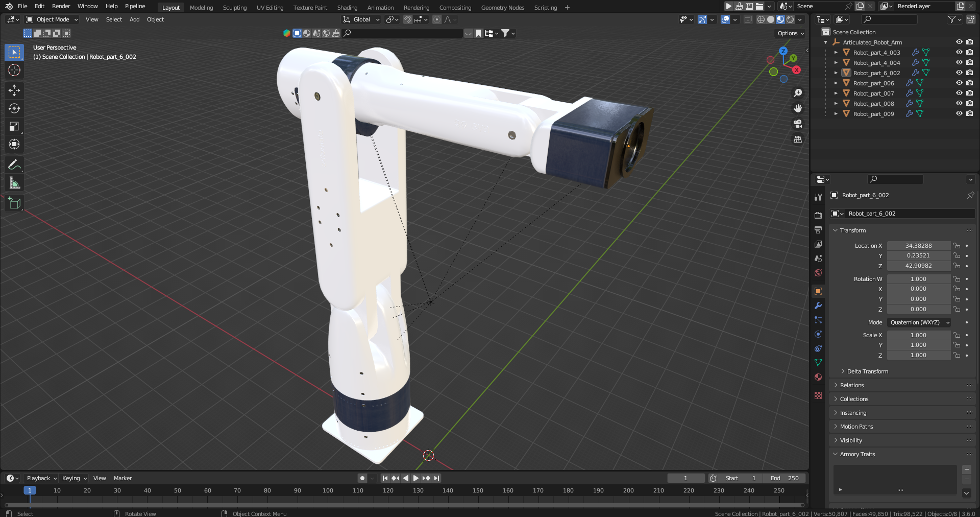Screen dimensions: 980x517
Task: Expand the Motion Paths panel
Action: [x=856, y=427]
